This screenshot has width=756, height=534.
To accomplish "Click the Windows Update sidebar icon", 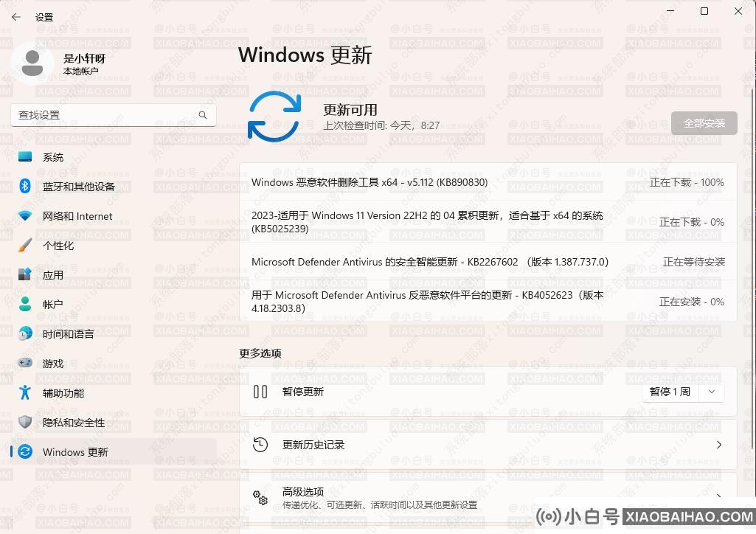I will tap(25, 451).
